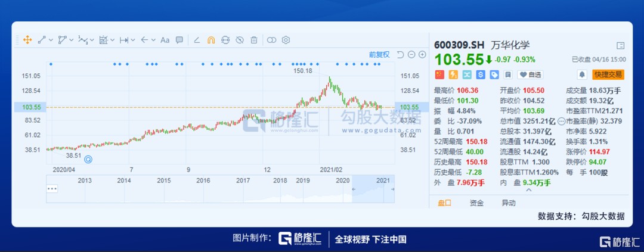Click the 总市值 value 3251.21亿
Screen dimensions: 644x252
pyautogui.click(x=539, y=121)
